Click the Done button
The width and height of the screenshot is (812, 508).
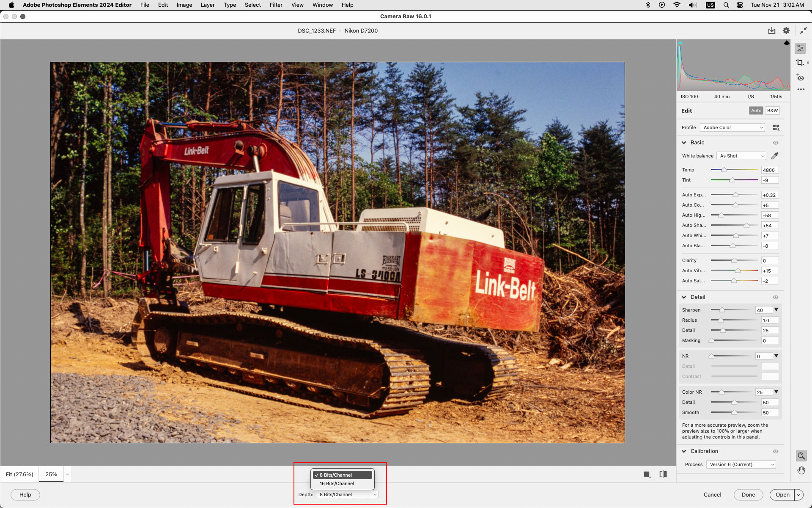tap(748, 494)
